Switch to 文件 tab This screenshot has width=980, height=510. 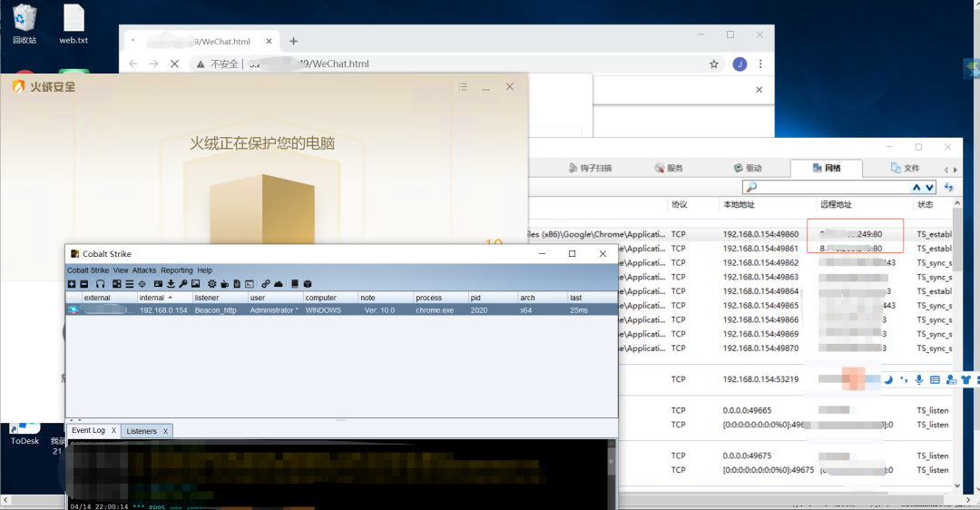pos(905,168)
